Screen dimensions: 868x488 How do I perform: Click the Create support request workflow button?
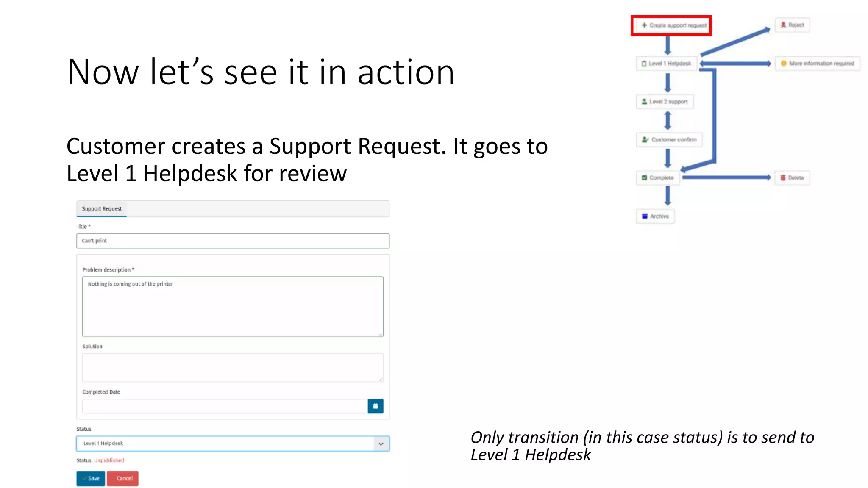[671, 25]
